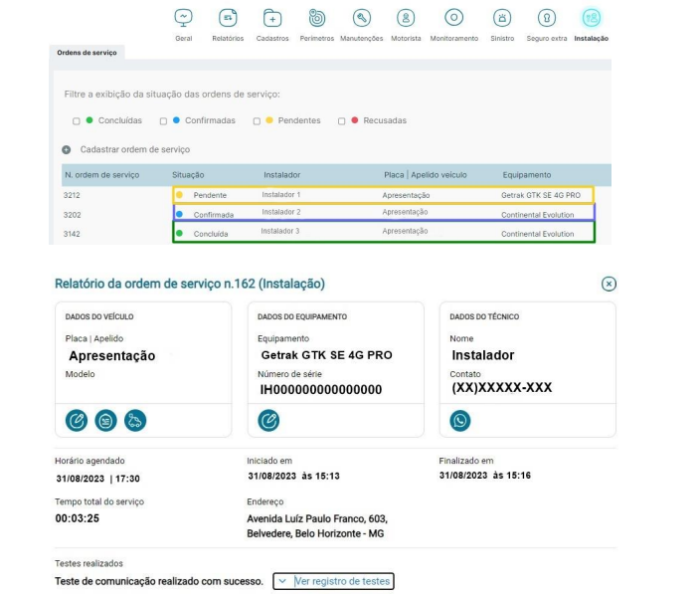700x594 pixels.
Task: Click Continental Evolution in row 3142
Action: (538, 234)
